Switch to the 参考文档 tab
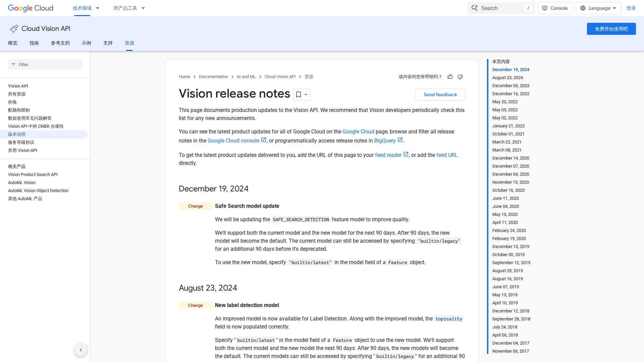The height and width of the screenshot is (362, 644). [60, 43]
